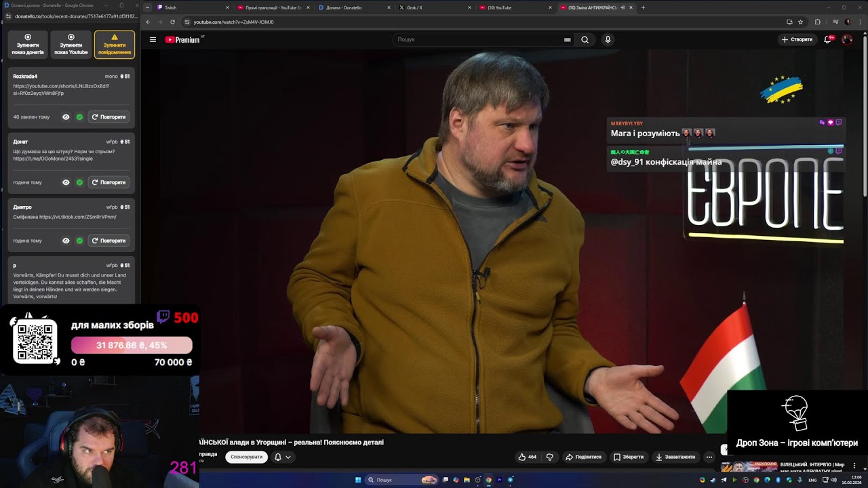Switch to Донати - Donatello tab
The width and height of the screenshot is (868, 488).
coord(355,7)
